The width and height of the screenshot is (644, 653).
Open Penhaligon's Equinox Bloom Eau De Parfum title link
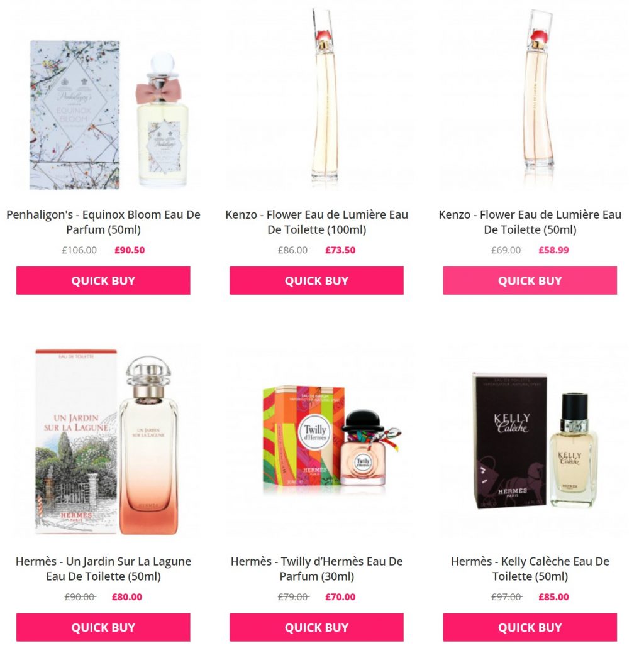(x=103, y=222)
